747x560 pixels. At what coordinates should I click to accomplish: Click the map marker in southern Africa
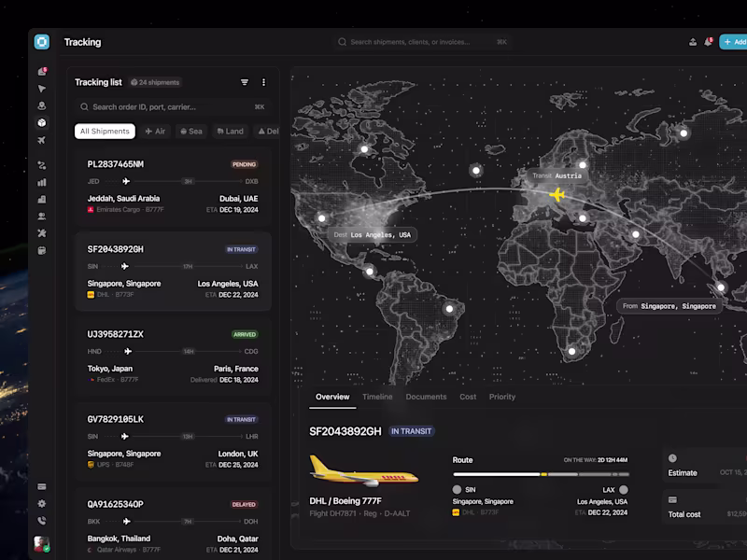[571, 352]
